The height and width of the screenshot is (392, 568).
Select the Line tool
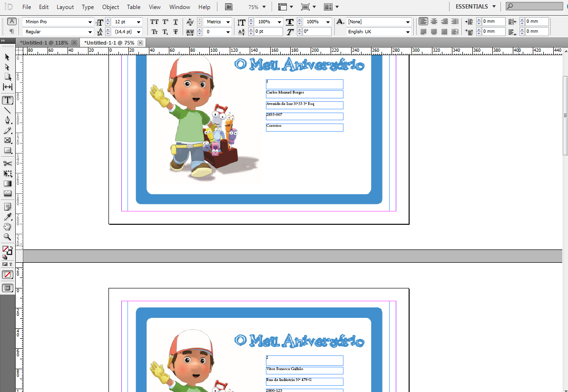click(8, 111)
